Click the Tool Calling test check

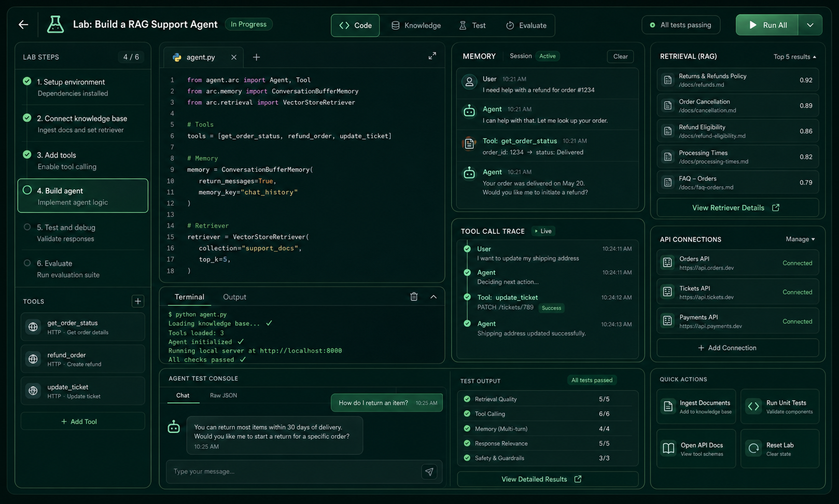[467, 414]
